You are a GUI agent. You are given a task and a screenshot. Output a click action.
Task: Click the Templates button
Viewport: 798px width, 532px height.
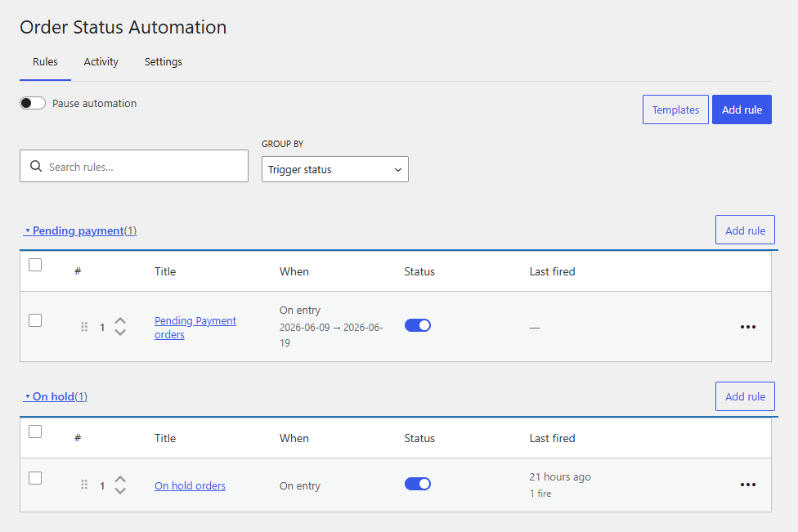click(x=675, y=110)
